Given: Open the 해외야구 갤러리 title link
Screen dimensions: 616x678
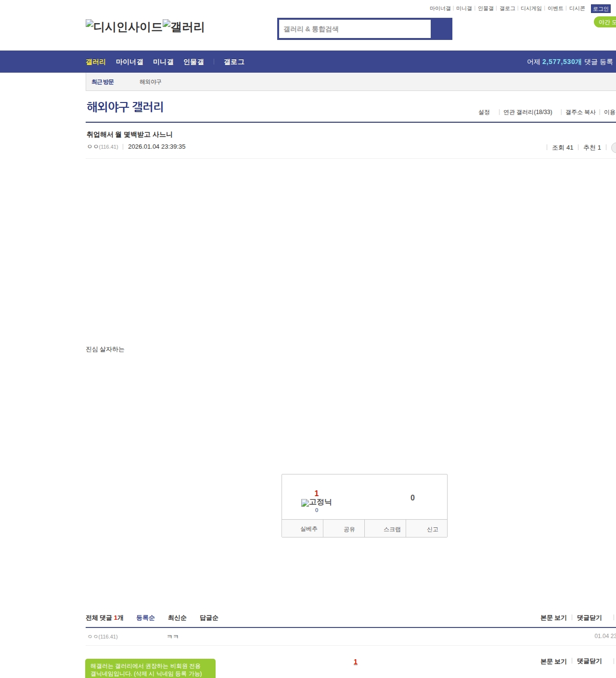Looking at the screenshot, I should click(125, 107).
